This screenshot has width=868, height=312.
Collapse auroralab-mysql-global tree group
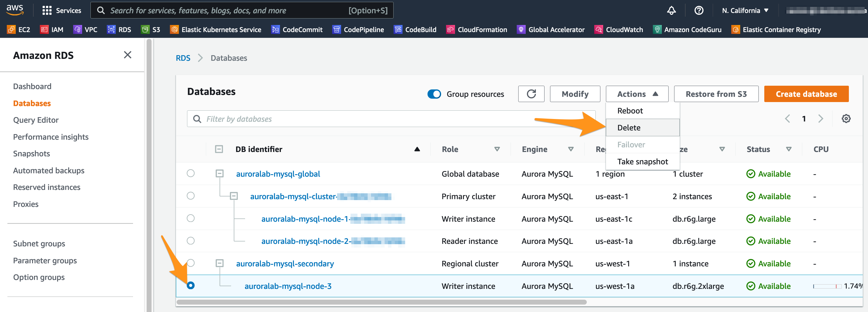click(220, 174)
